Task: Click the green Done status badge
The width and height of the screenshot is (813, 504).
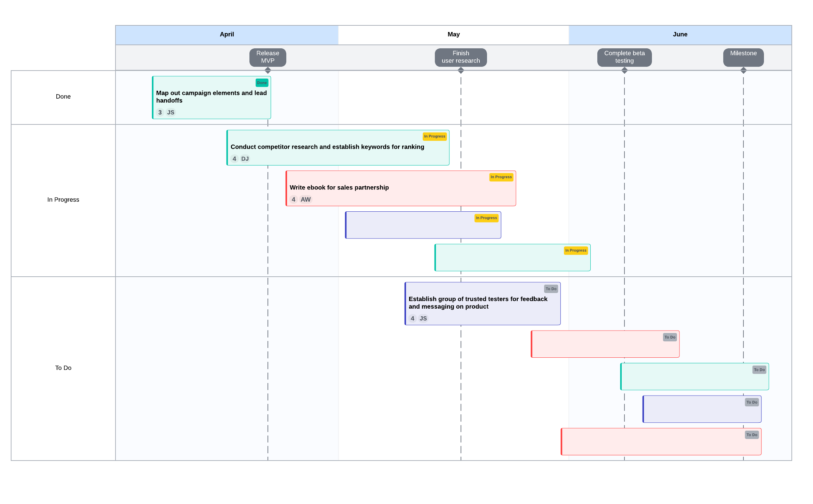Action: tap(262, 83)
